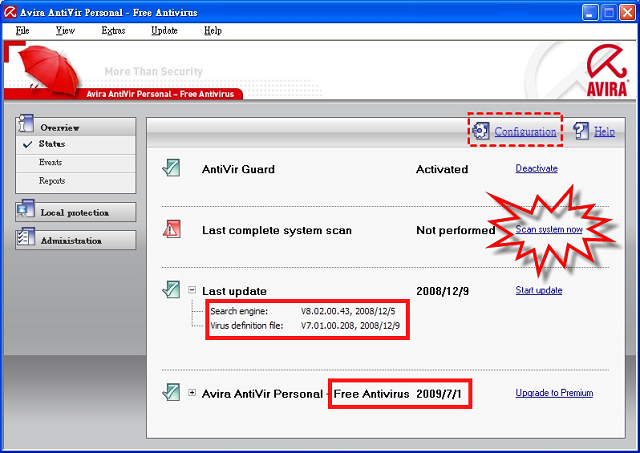Click the 'Not performed' scan status text
Screen dimensions: 640x453
click(x=456, y=231)
